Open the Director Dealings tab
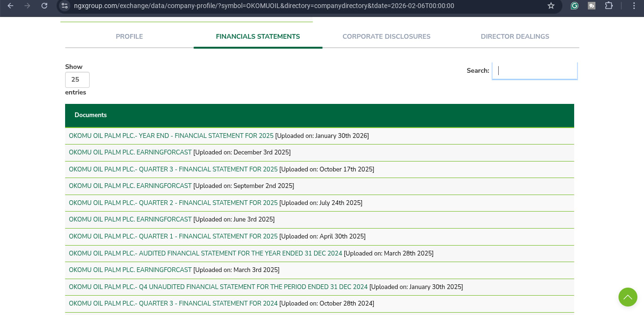The height and width of the screenshot is (315, 644). tap(515, 36)
